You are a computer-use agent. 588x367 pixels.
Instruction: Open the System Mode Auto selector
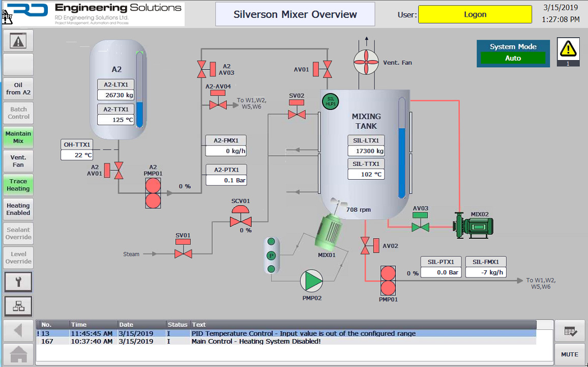pyautogui.click(x=513, y=59)
